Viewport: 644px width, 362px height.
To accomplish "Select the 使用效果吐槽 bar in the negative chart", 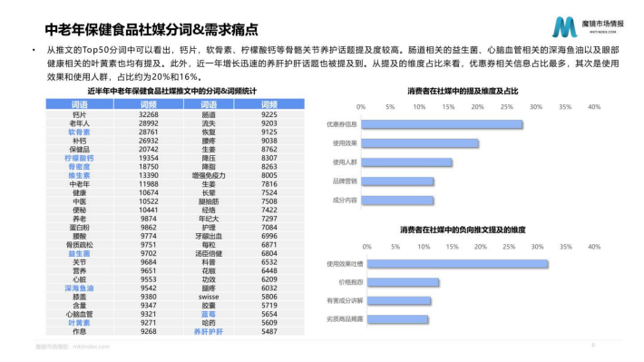I will 457,264.
